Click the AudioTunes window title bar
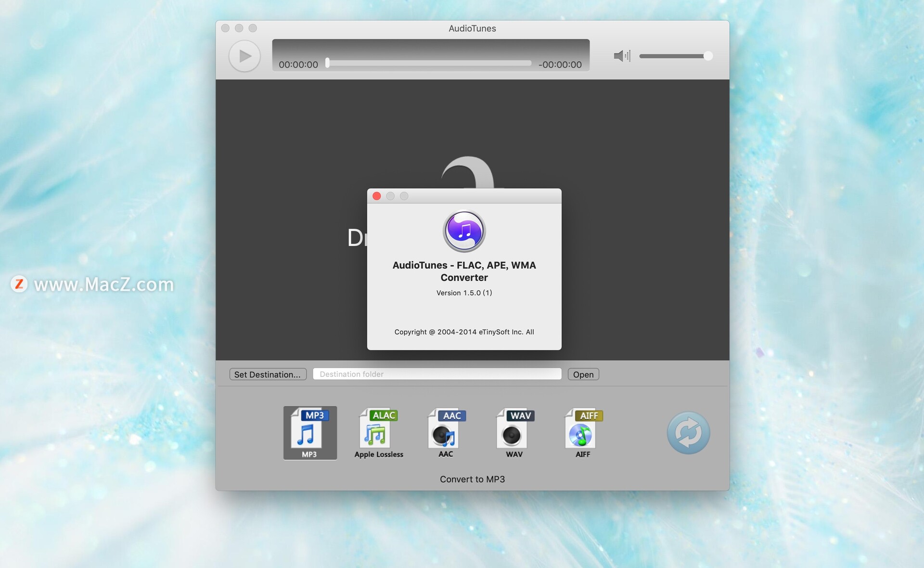The image size is (924, 568). (x=472, y=28)
